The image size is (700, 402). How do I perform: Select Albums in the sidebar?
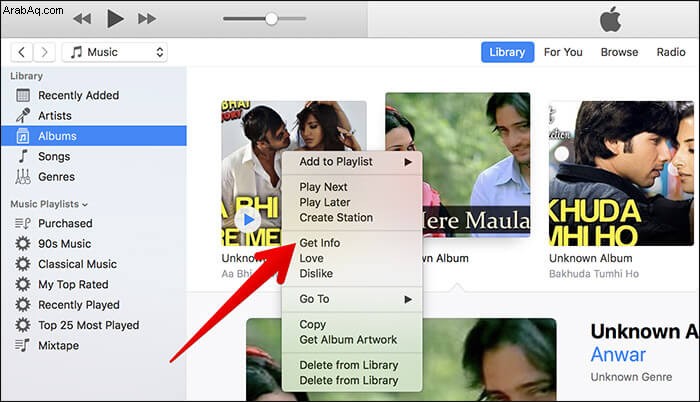pyautogui.click(x=94, y=136)
